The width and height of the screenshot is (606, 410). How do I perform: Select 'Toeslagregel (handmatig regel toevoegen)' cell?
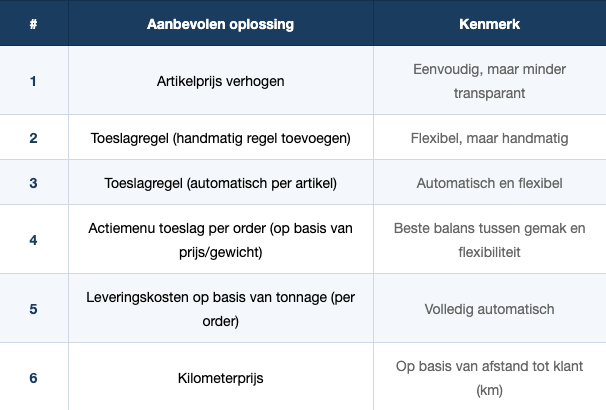[x=221, y=137]
